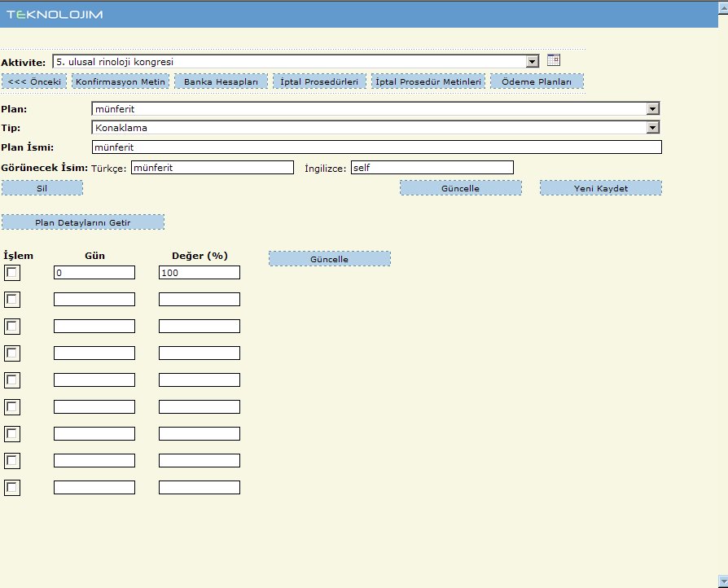Click Güncelle beside the Değer column
This screenshot has width=728, height=588.
pyautogui.click(x=330, y=259)
